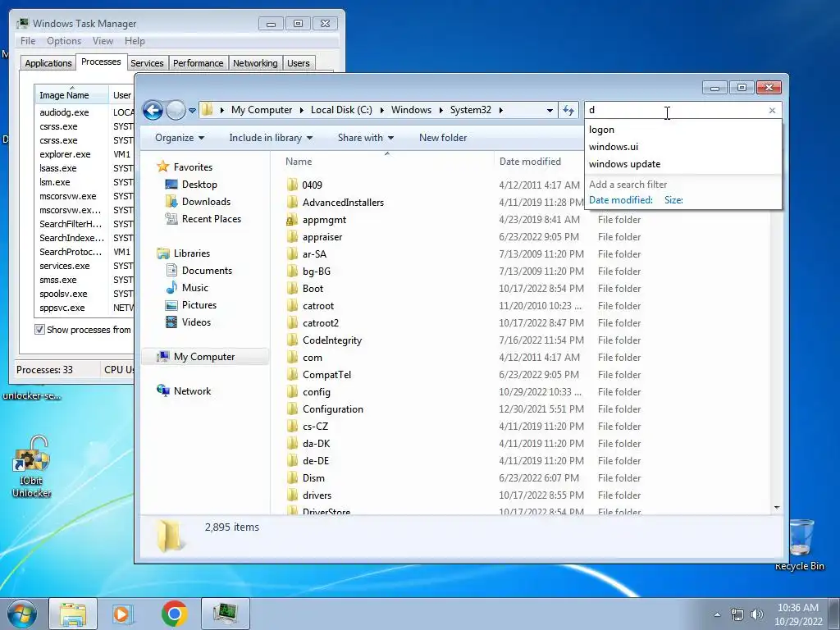Select explorer.exe process in Task Manager
This screenshot has width=840, height=630.
65,154
